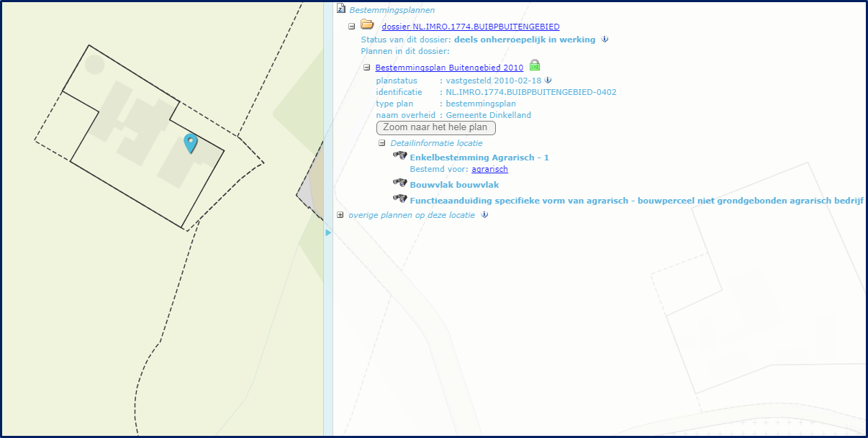
Task: Click Detailinformatie locatie label
Action: 436,143
